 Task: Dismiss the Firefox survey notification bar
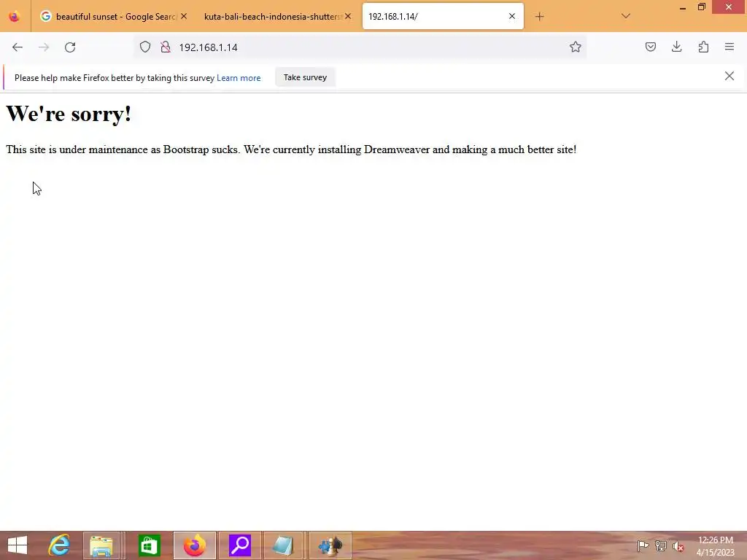(729, 76)
